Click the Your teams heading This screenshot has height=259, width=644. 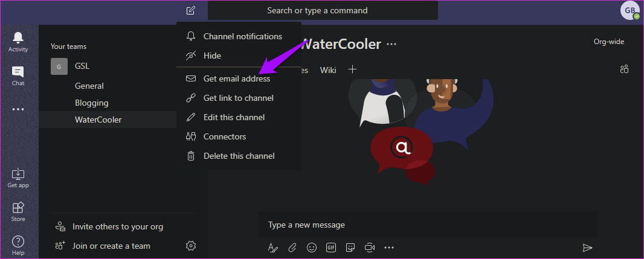coord(69,46)
